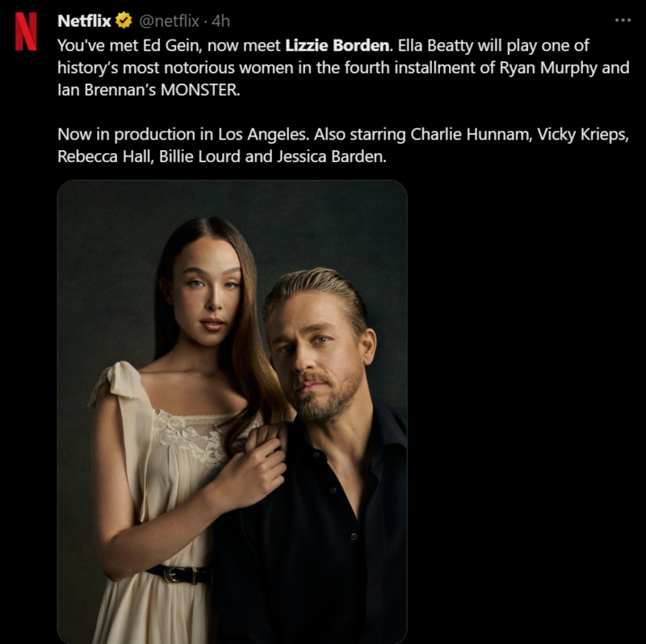Viewport: 646px width, 644px height.
Task: Click the name Rebecca Hall in the post
Action: 106,157
